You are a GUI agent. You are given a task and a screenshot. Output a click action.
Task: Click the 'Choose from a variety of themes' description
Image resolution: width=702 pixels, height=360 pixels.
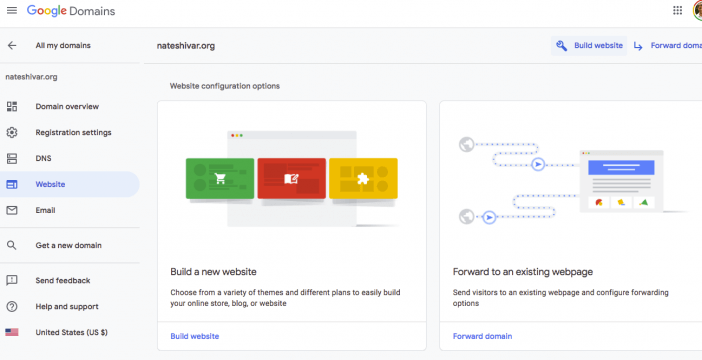[285, 298]
